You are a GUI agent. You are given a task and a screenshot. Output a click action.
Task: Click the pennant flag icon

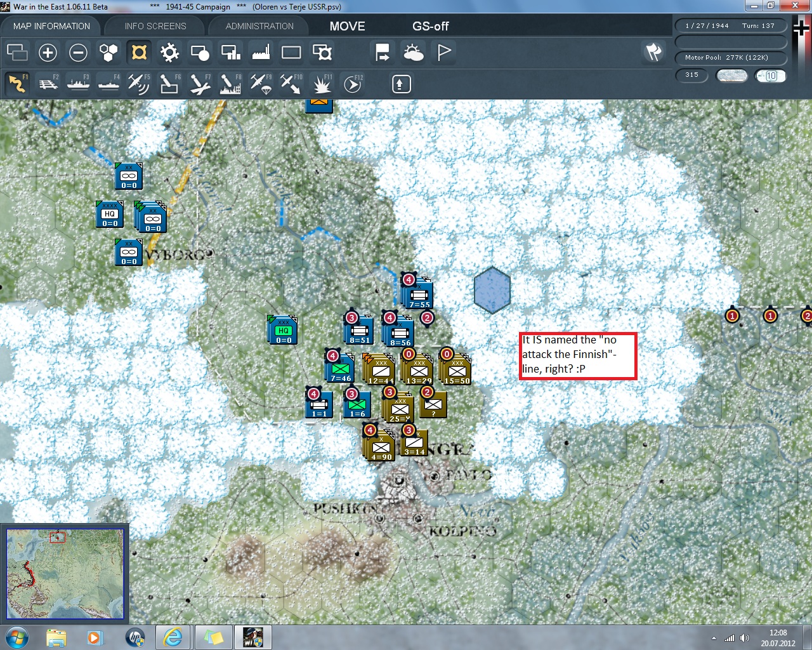[443, 52]
